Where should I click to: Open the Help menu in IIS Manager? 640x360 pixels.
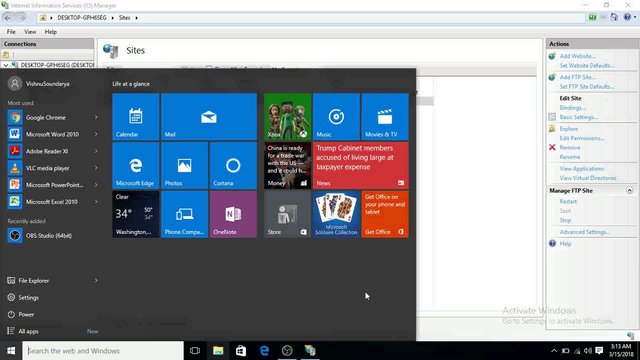[51, 32]
